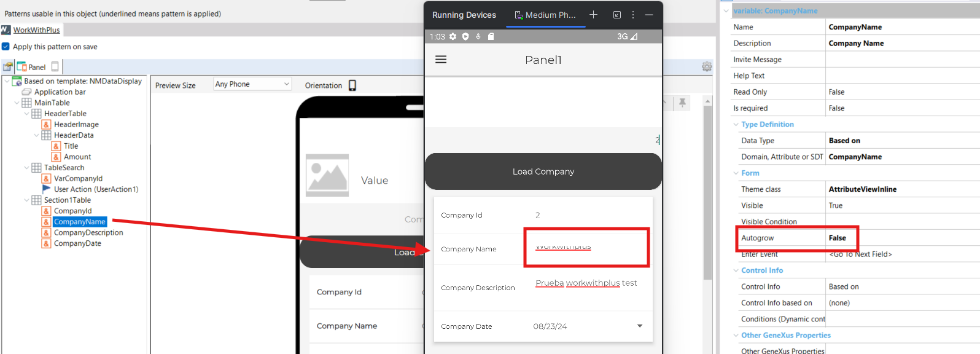Toggle 'Apply this pattern on save' checkbox
The image size is (980, 354).
point(6,46)
